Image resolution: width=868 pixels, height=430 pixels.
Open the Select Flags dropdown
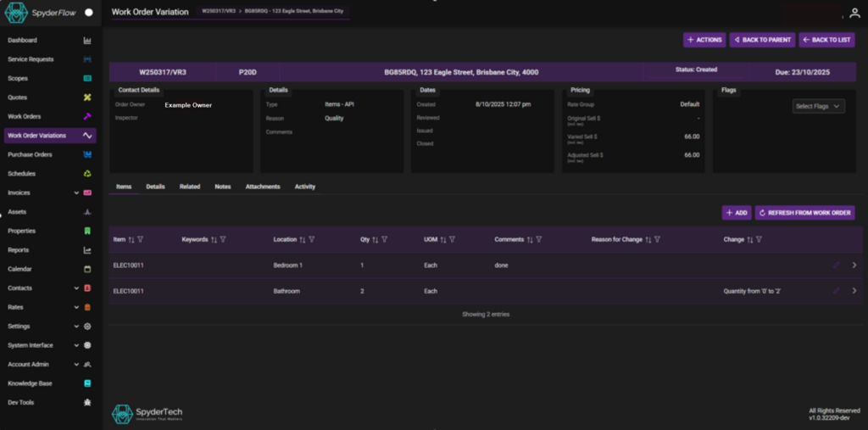tap(818, 106)
